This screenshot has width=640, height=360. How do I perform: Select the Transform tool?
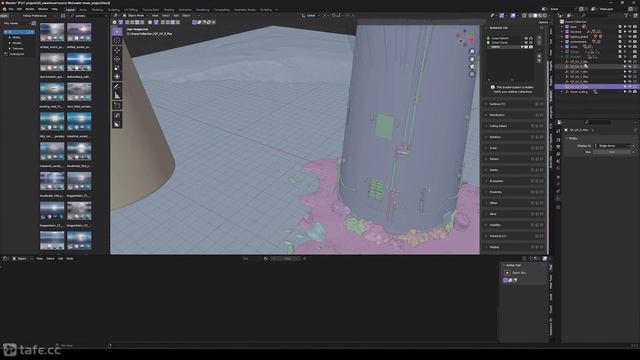tap(117, 77)
